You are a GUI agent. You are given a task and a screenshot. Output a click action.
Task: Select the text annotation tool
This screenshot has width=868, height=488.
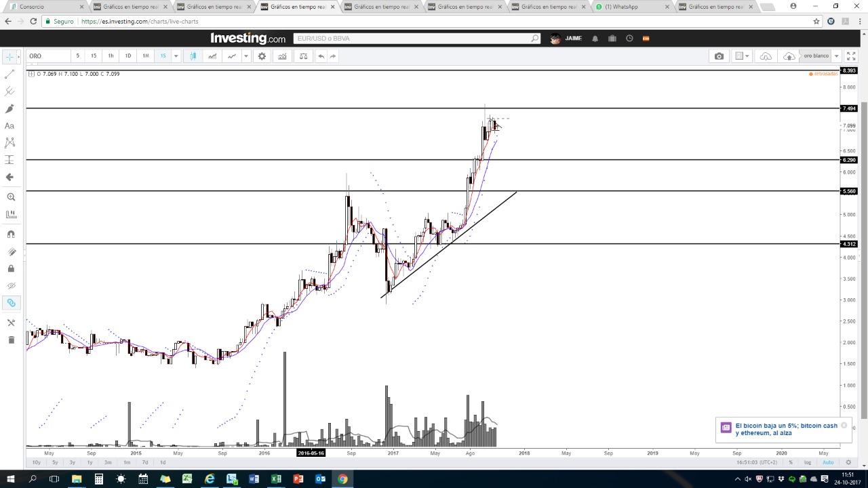pyautogui.click(x=9, y=125)
